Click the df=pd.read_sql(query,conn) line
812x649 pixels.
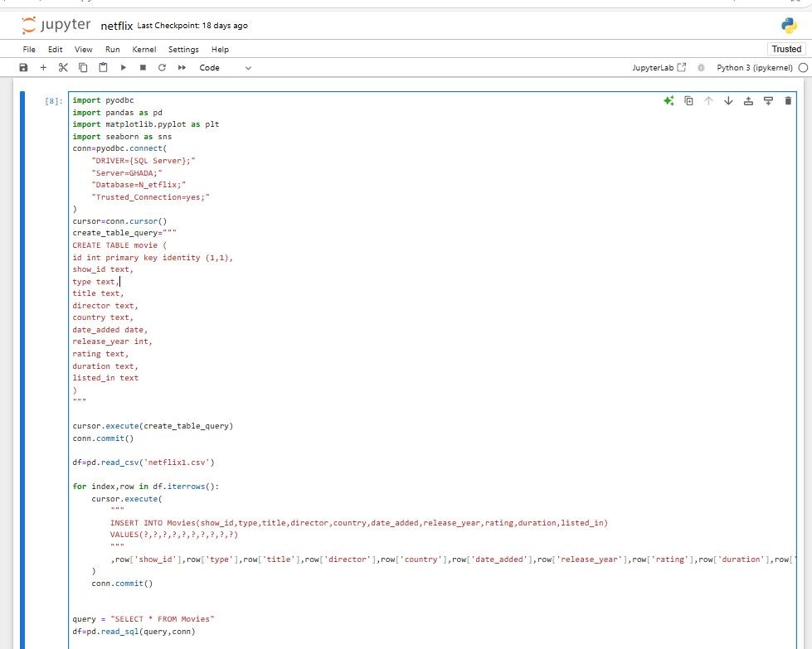coord(134,632)
